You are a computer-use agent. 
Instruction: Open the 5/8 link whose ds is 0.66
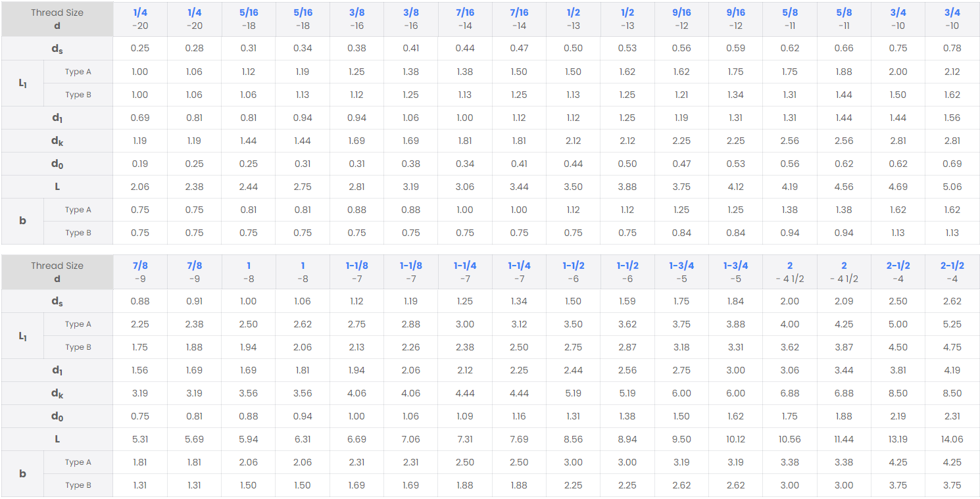pyautogui.click(x=844, y=12)
